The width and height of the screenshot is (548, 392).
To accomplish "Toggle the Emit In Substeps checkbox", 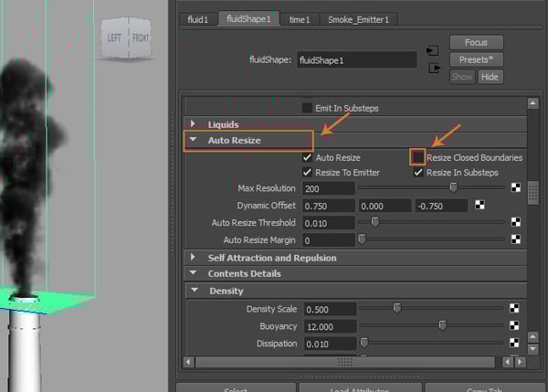I will 307,108.
